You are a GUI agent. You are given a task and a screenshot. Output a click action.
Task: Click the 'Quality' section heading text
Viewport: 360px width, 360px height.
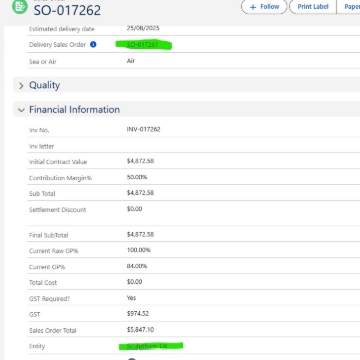tap(45, 85)
